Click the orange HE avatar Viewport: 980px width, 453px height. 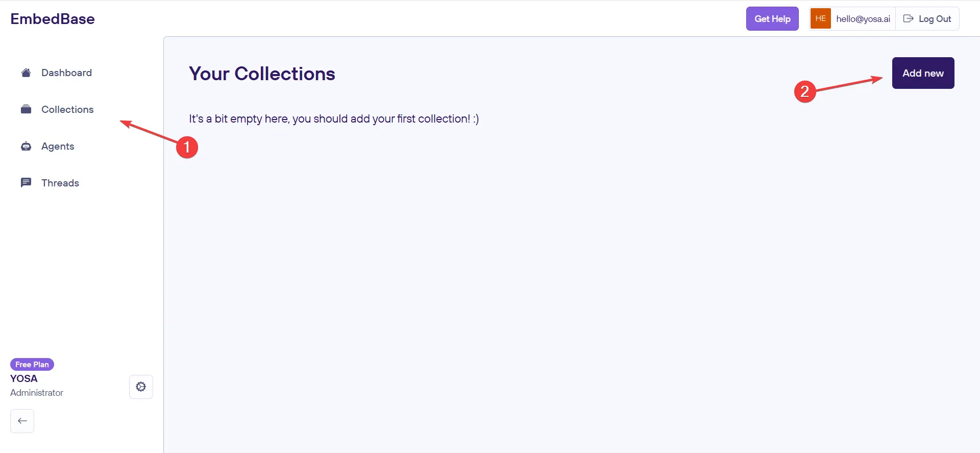[x=820, y=19]
